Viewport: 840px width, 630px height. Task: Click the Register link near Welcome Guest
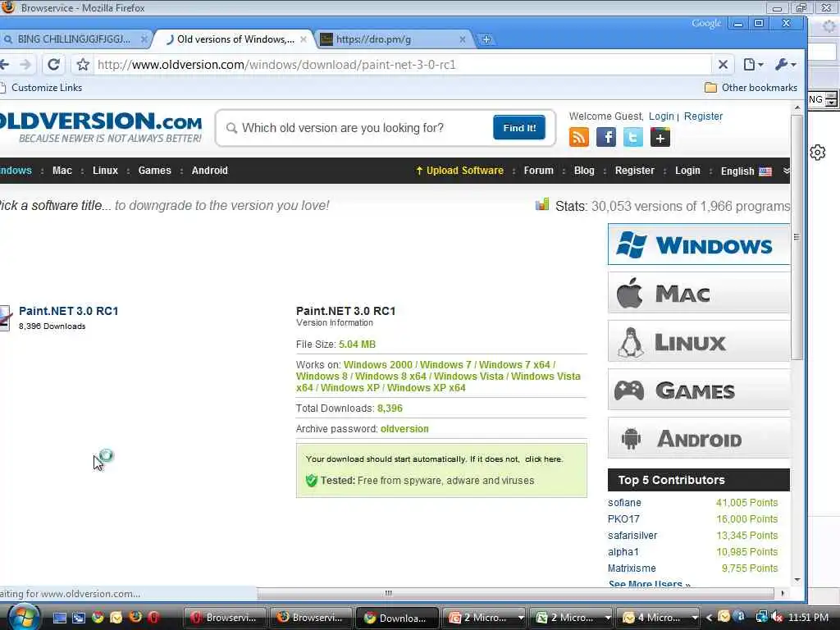(703, 116)
